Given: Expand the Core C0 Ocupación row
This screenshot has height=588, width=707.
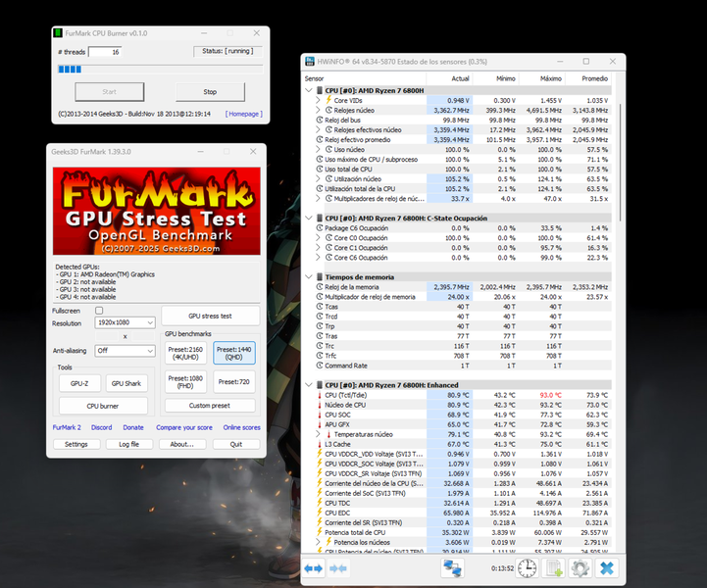Looking at the screenshot, I should click(318, 237).
